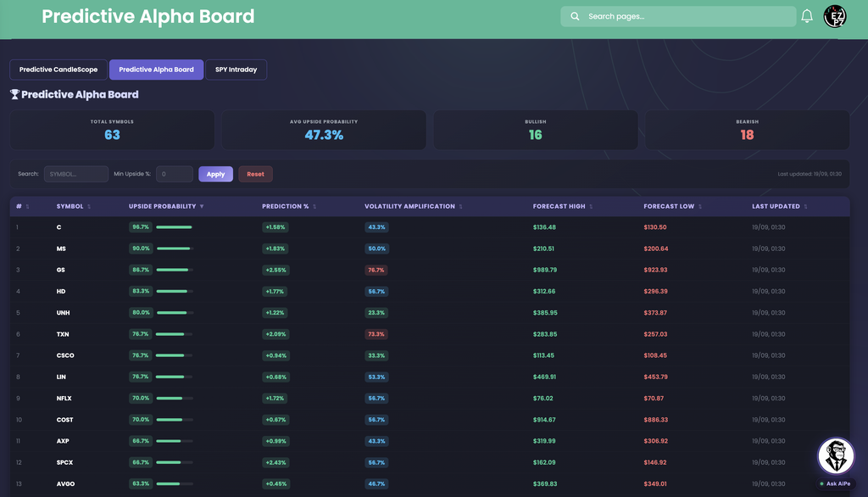Click the Reset filter button
The width and height of the screenshot is (868, 497).
[255, 174]
